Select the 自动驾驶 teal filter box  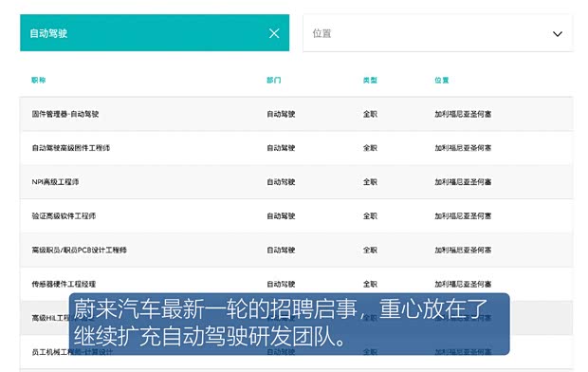(155, 32)
